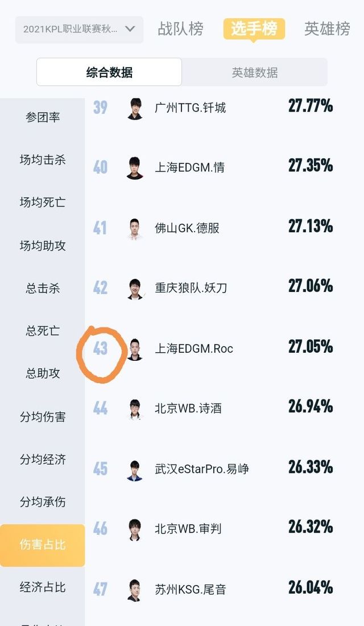
Task: Click avatar of 武汉eStarPro.易峥
Action: point(135,469)
